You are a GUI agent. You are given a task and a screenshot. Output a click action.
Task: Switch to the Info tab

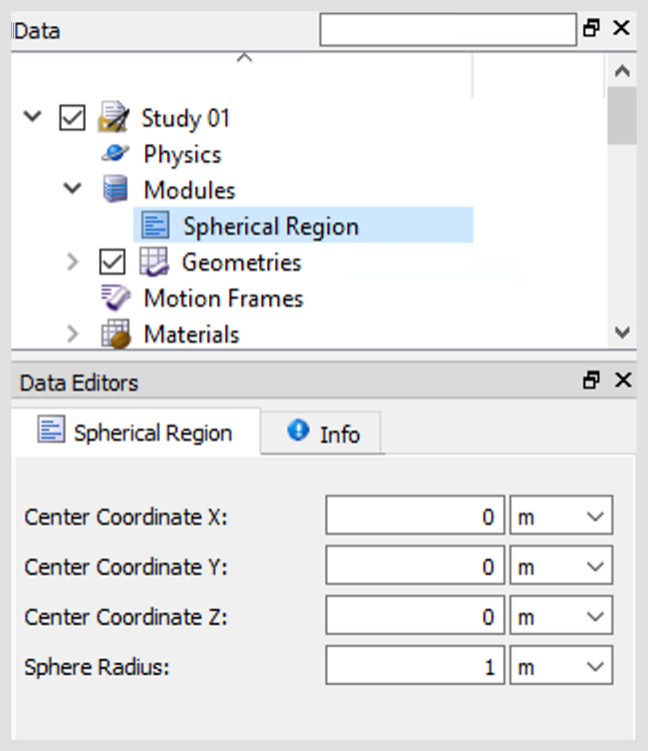coord(321,433)
